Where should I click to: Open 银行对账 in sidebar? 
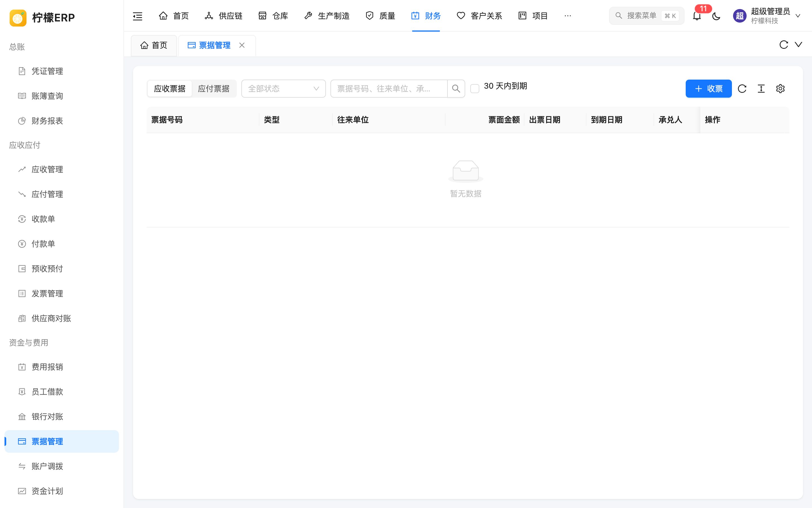tap(62, 417)
